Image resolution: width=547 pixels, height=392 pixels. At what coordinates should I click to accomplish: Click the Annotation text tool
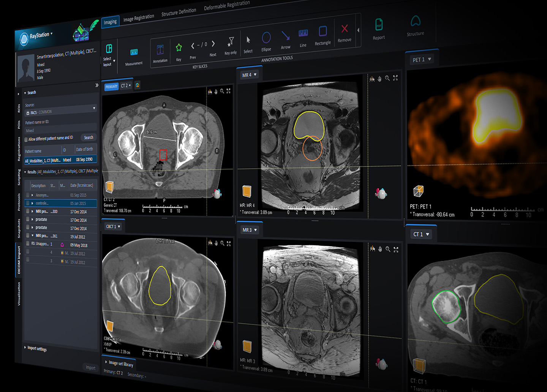pos(160,51)
